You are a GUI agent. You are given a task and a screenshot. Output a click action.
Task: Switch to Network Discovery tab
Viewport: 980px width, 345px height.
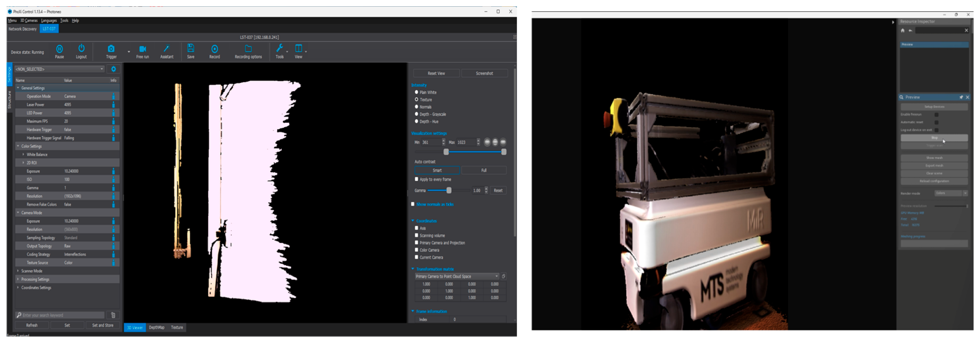[22, 29]
